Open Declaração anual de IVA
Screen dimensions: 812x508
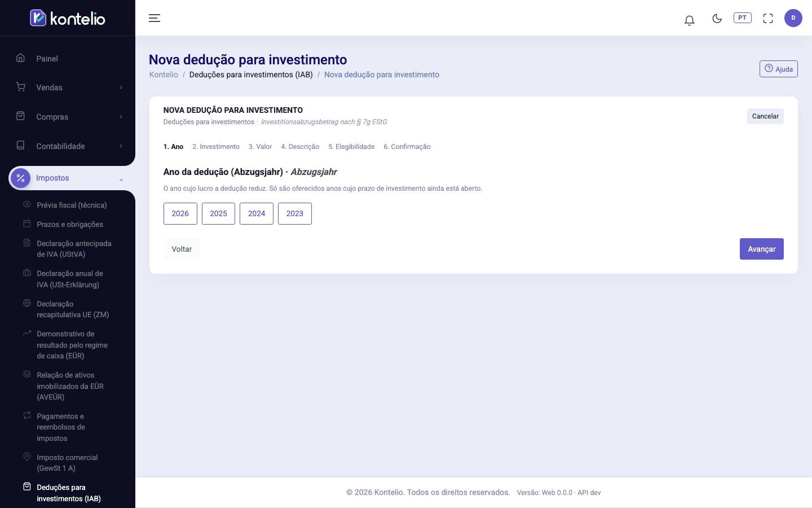pos(70,279)
